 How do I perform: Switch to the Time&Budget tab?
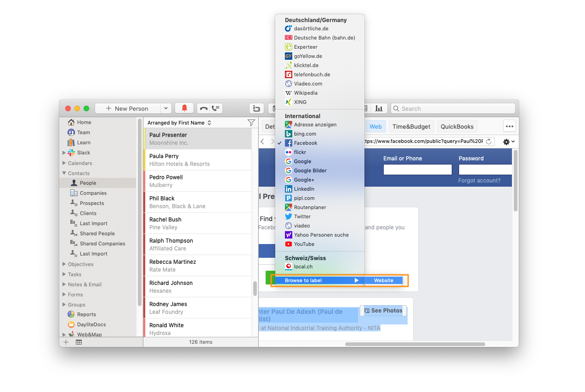[x=411, y=126]
